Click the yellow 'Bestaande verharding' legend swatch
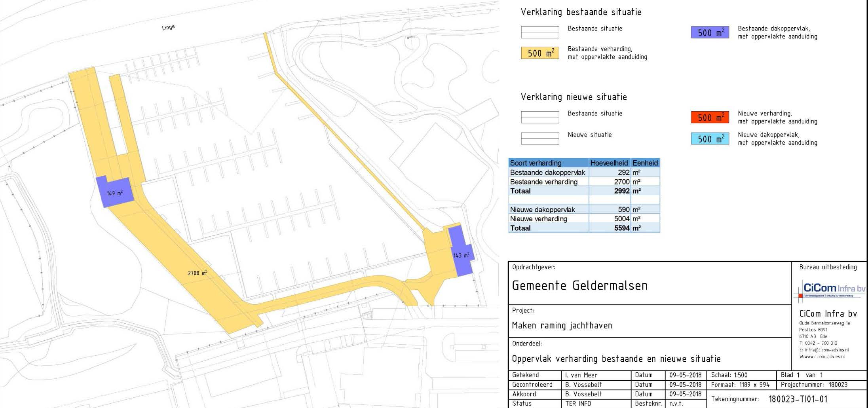The image size is (868, 408). [x=539, y=53]
